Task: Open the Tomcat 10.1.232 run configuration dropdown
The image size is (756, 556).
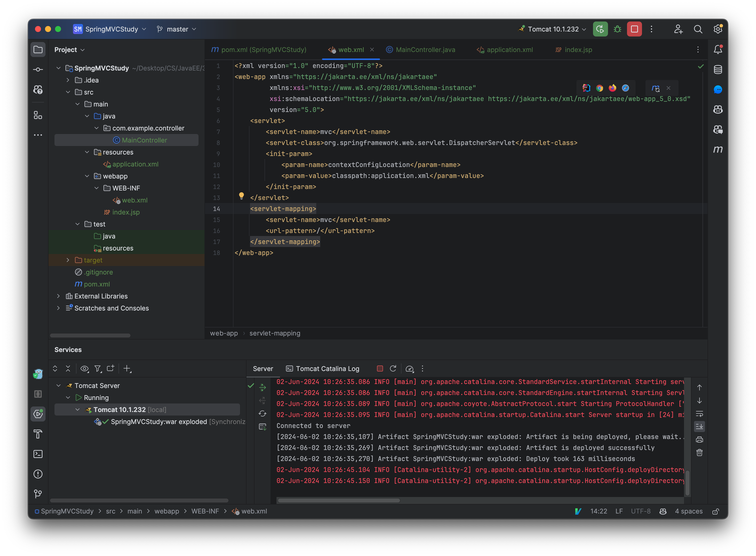Action: coord(552,29)
